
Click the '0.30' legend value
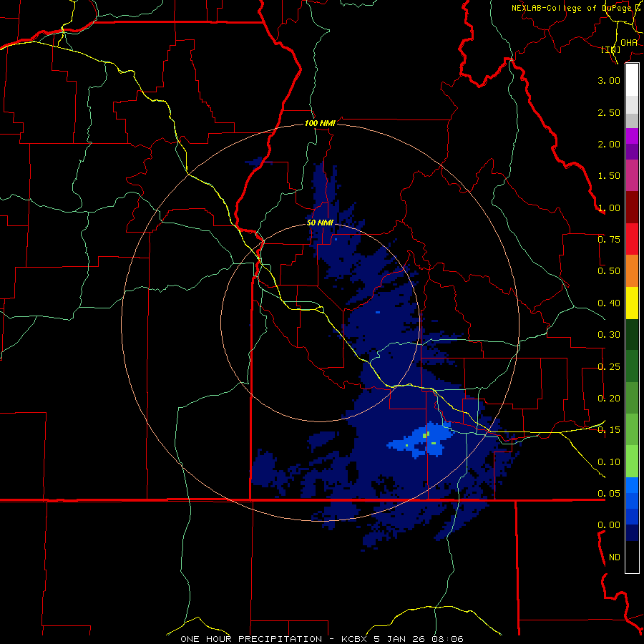[609, 335]
